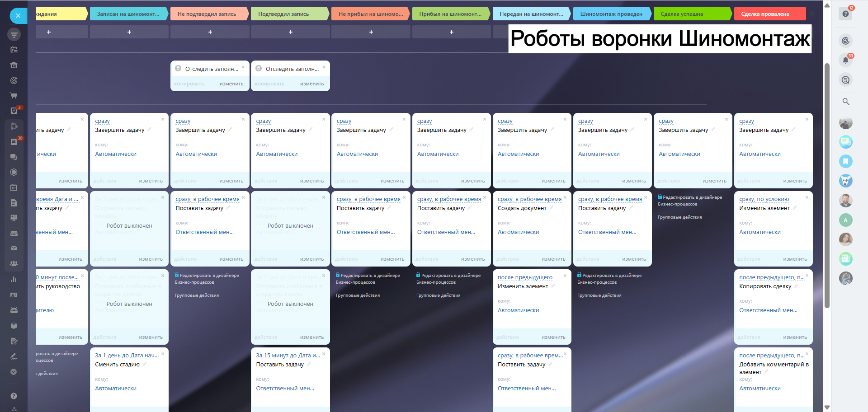Add a robot under 'Подтвердил запись' stage
The image size is (868, 412).
pyautogui.click(x=290, y=32)
